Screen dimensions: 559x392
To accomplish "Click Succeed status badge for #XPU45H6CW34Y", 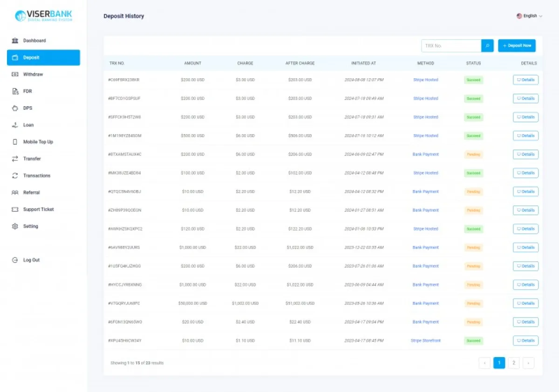I will point(473,341).
